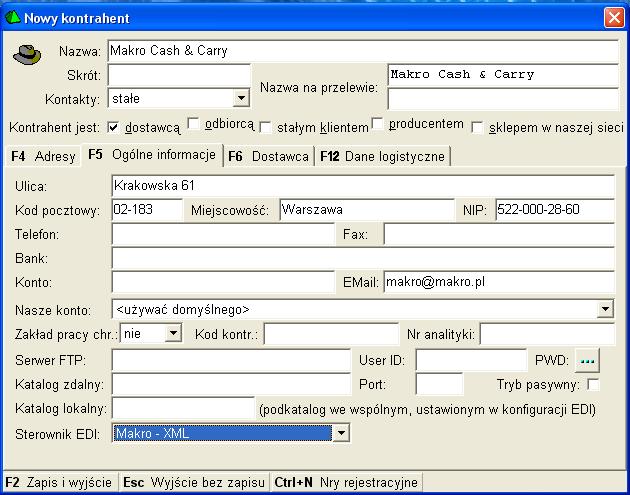
Task: Choose Esc Wyjście bez zapisu
Action: [x=194, y=482]
